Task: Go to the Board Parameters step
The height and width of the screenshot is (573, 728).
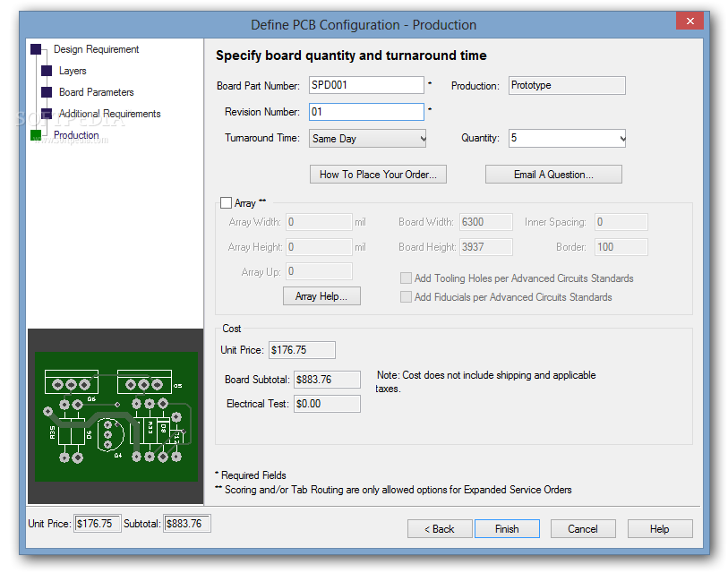Action: point(96,92)
